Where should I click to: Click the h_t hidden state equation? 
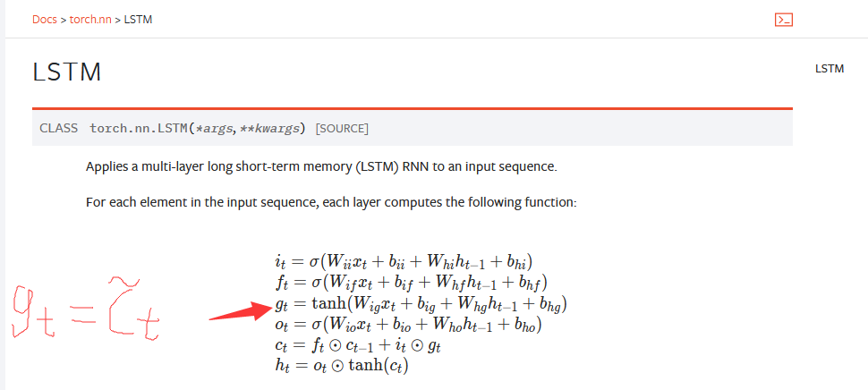(341, 365)
